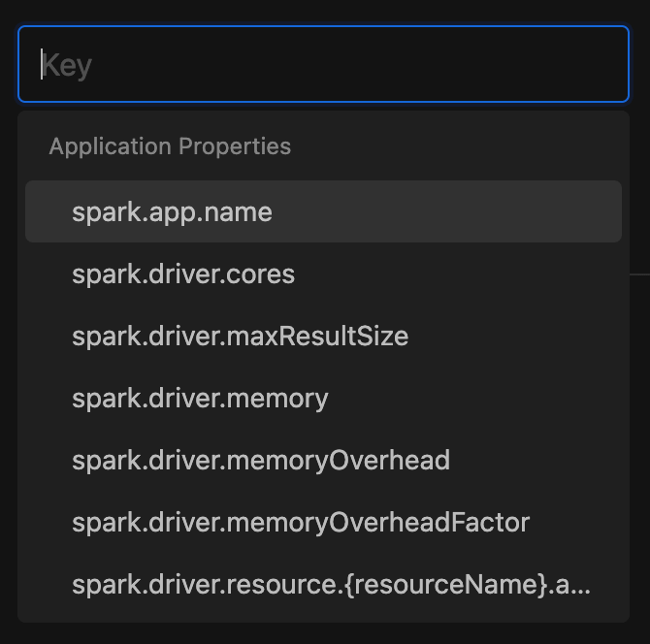
Task: Choose the last suggestion ending with ellipsis
Action: pyautogui.click(x=323, y=584)
